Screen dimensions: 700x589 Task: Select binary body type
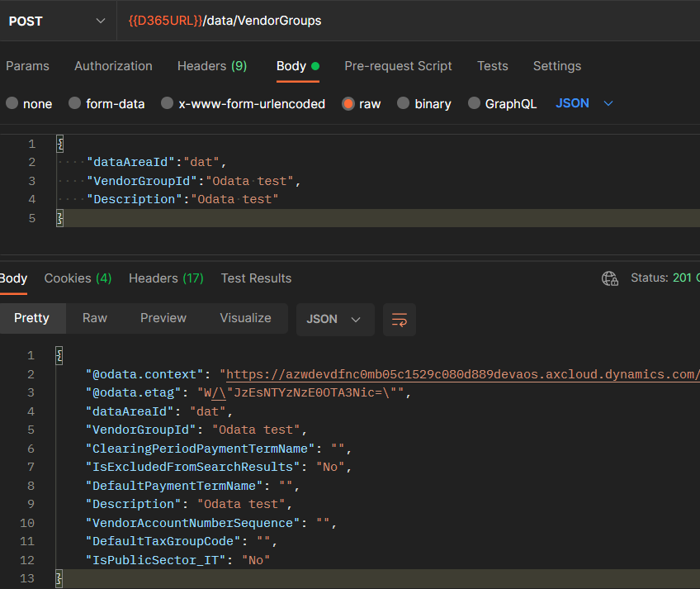pyautogui.click(x=424, y=104)
